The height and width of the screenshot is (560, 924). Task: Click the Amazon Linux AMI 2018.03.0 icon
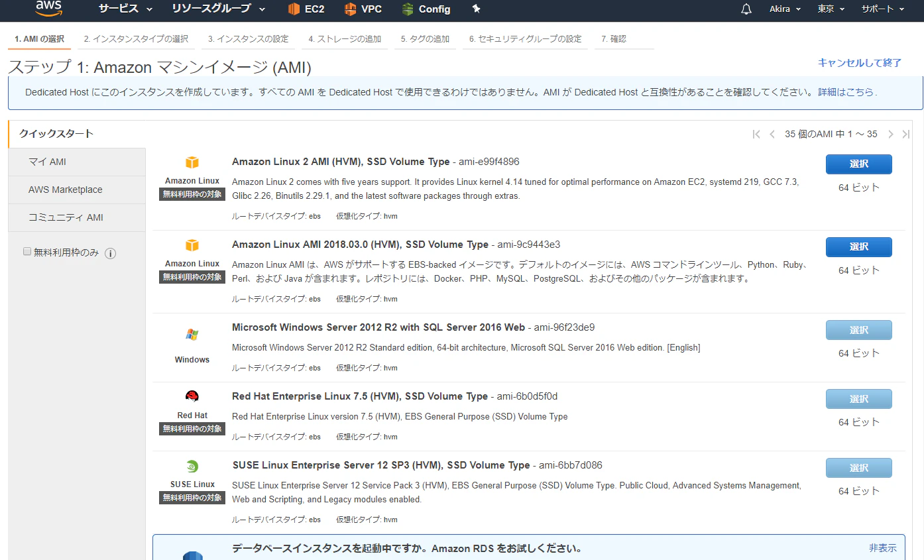[192, 245]
